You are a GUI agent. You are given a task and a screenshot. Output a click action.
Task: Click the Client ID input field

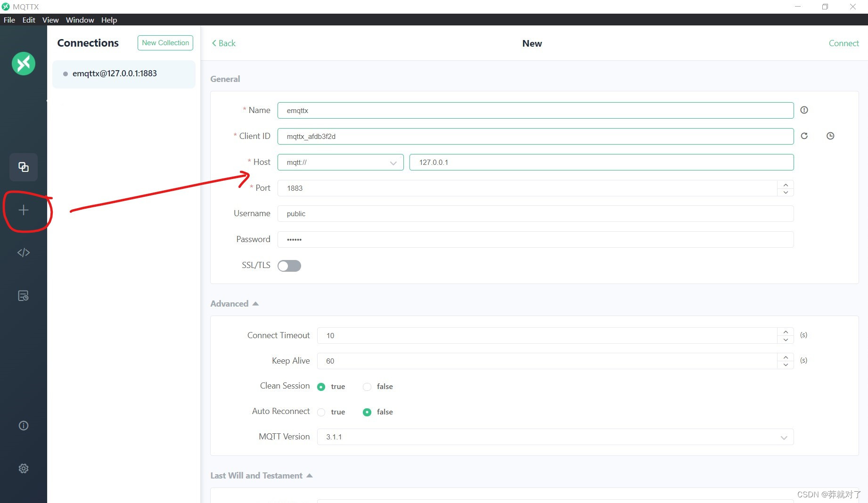536,137
